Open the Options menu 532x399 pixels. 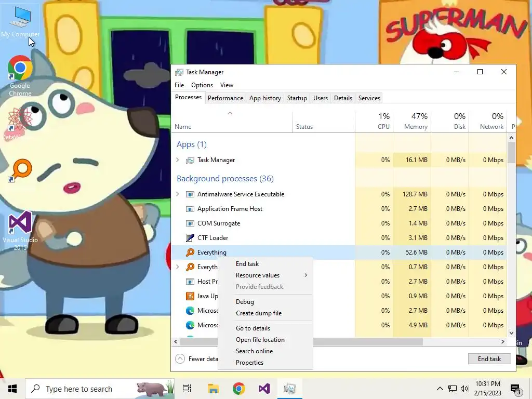202,85
